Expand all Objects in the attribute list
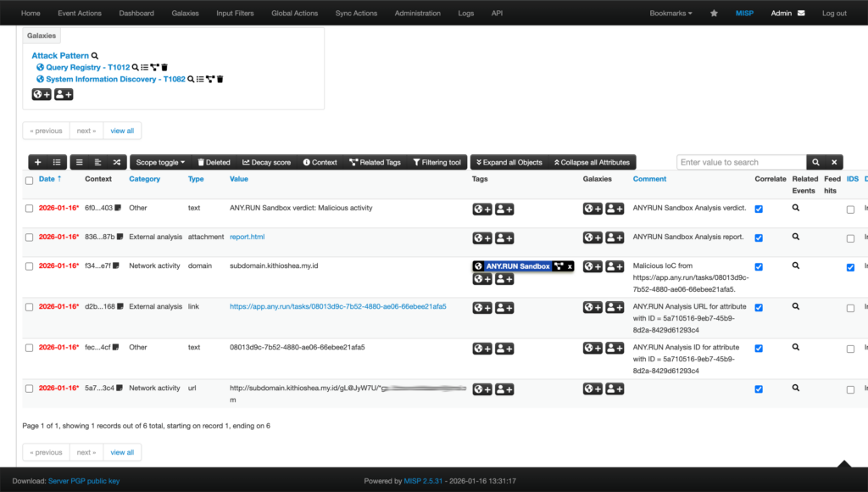Image resolution: width=868 pixels, height=492 pixels. pyautogui.click(x=506, y=162)
